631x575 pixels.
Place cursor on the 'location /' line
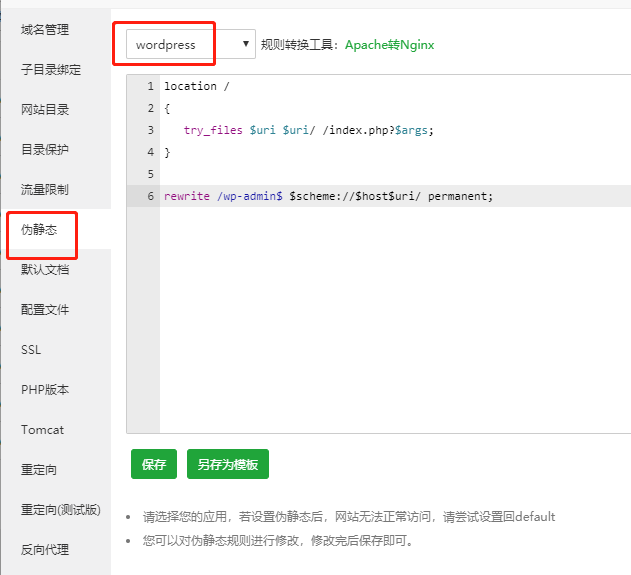tap(196, 86)
